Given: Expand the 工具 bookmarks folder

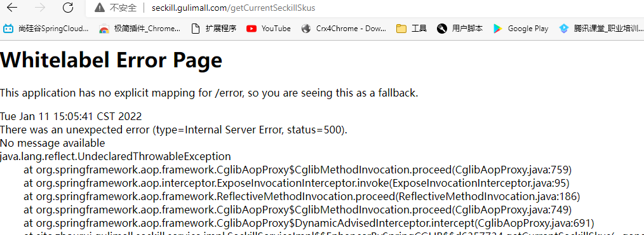Looking at the screenshot, I should pyautogui.click(x=411, y=29).
